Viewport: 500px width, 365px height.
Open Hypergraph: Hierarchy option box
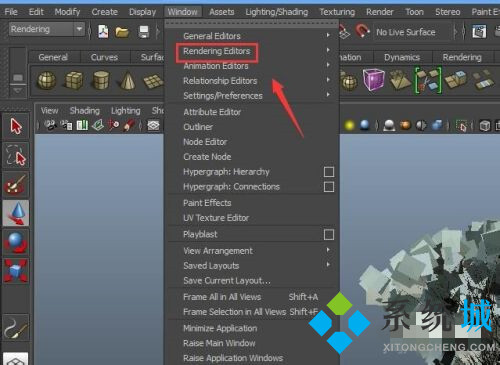(x=329, y=172)
